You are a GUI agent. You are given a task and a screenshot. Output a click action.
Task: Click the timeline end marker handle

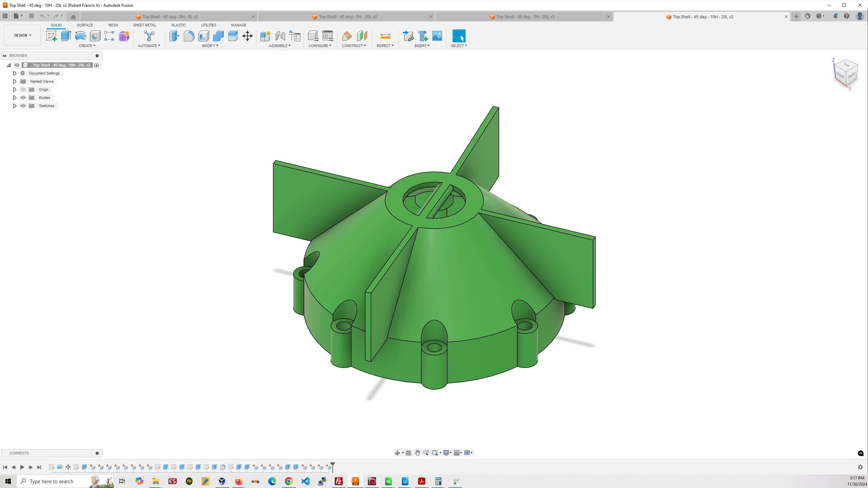(x=333, y=467)
